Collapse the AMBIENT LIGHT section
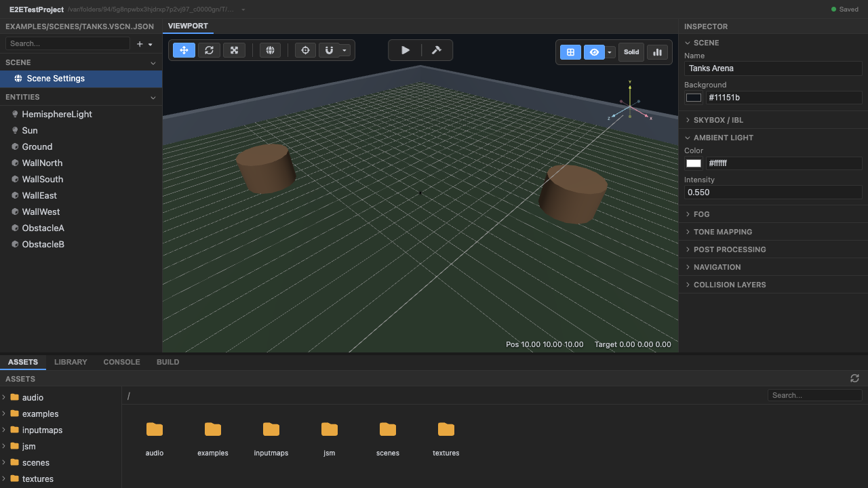The width and height of the screenshot is (868, 488). pyautogui.click(x=773, y=138)
